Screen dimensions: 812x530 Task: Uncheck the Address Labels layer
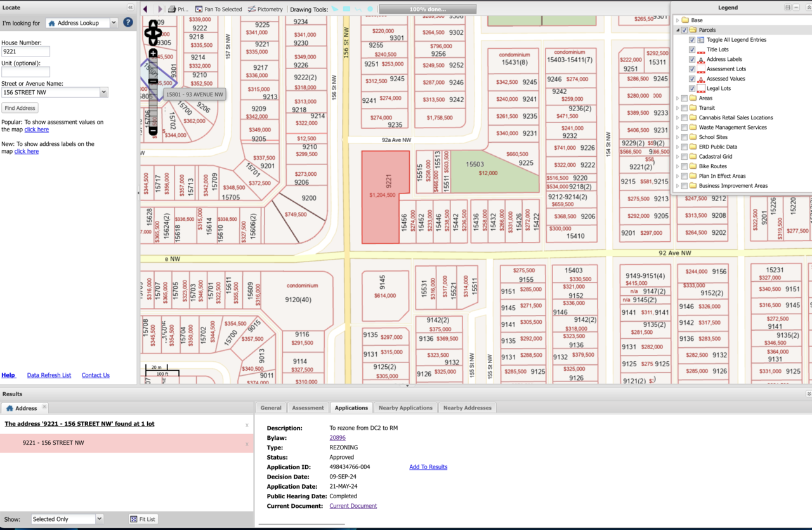692,59
